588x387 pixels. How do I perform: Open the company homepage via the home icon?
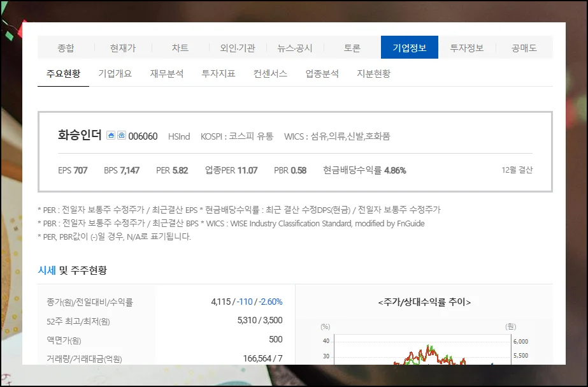111,135
